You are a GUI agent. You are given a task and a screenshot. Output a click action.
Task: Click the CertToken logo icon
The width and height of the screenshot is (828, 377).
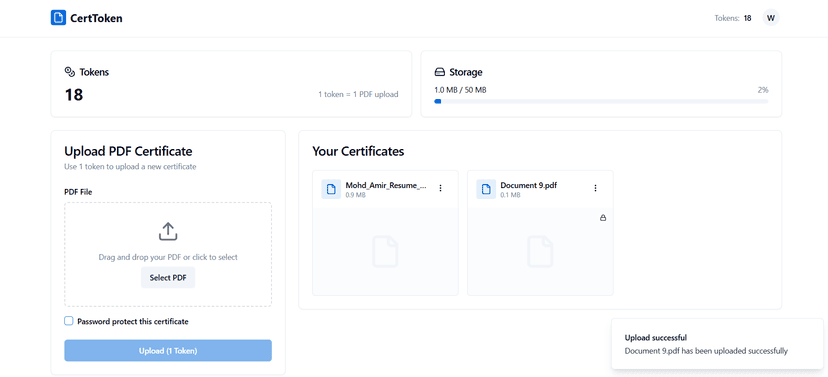click(x=58, y=18)
